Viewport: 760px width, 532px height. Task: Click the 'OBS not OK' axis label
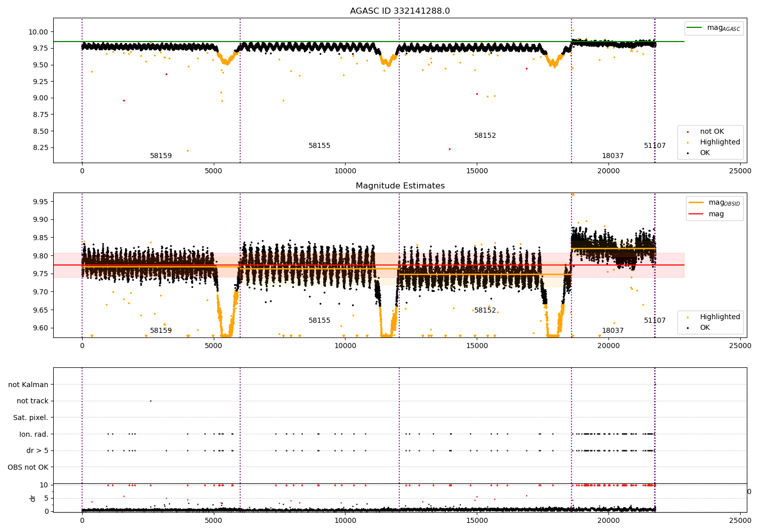pyautogui.click(x=28, y=468)
